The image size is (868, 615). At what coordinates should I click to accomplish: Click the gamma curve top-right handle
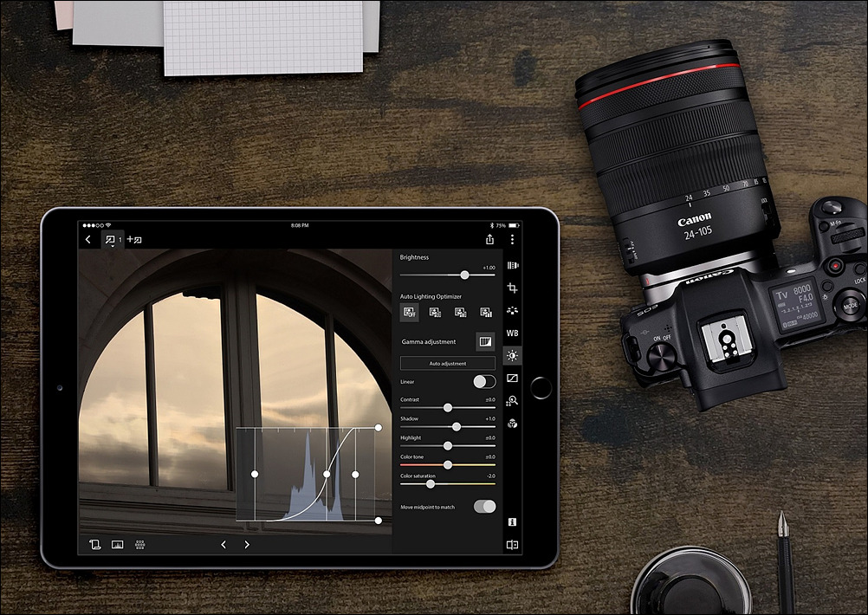pos(378,427)
